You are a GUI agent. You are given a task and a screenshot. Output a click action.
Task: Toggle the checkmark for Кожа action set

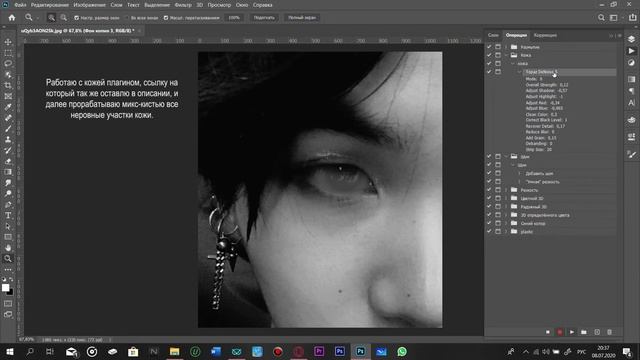click(489, 55)
